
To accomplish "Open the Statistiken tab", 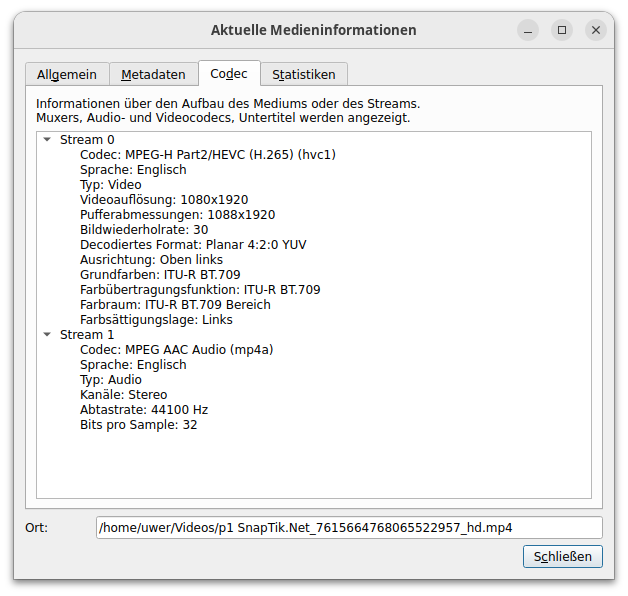I will 304,74.
